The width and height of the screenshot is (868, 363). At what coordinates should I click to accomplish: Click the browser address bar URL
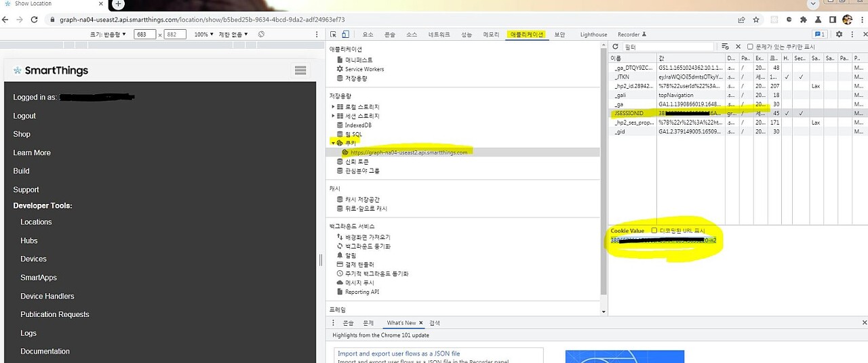[202, 20]
